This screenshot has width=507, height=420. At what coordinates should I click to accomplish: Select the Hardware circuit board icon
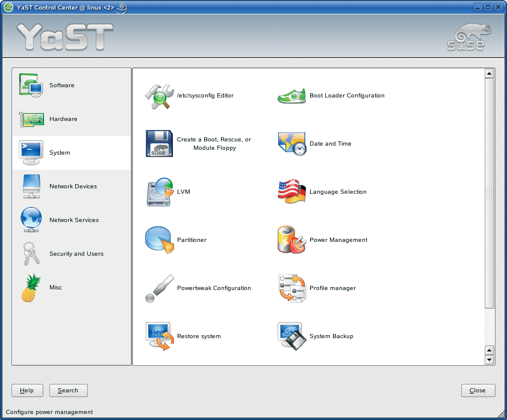[x=31, y=119]
